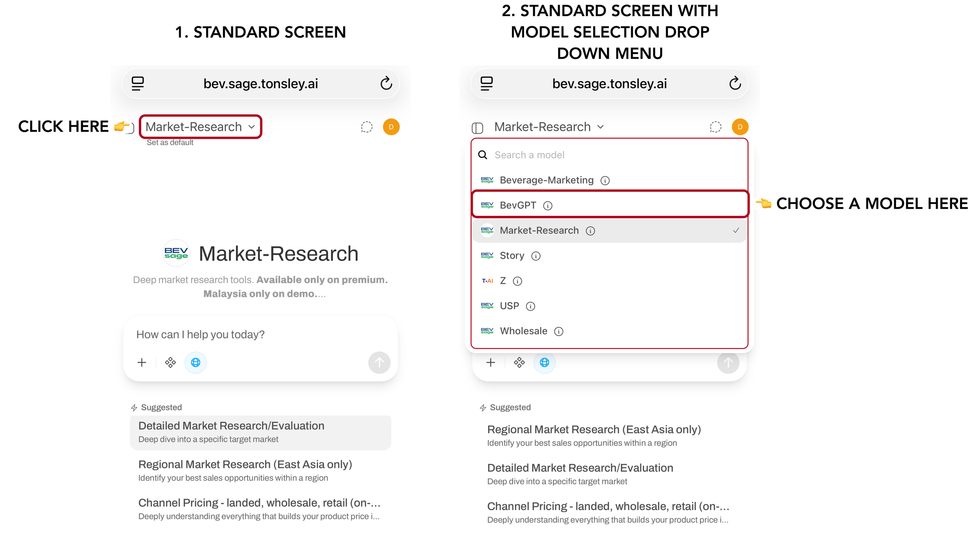Toggle web search globe under the dropdown menu
980x535 pixels.
pos(544,362)
